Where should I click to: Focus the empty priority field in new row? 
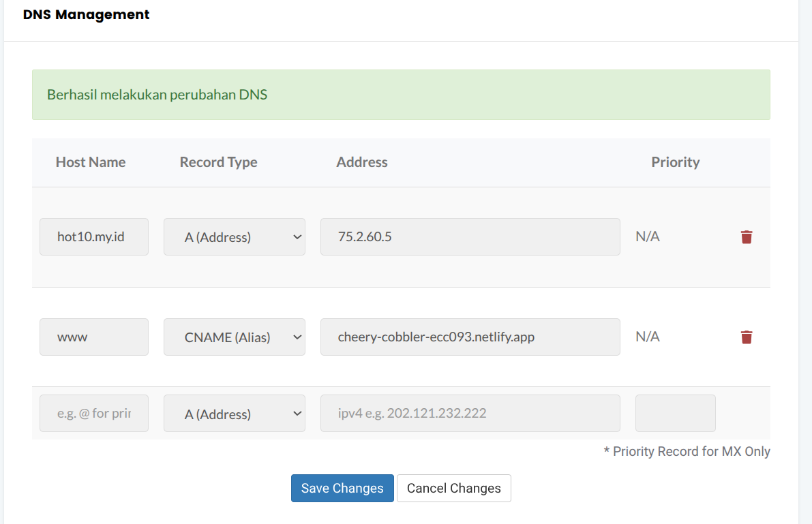675,413
